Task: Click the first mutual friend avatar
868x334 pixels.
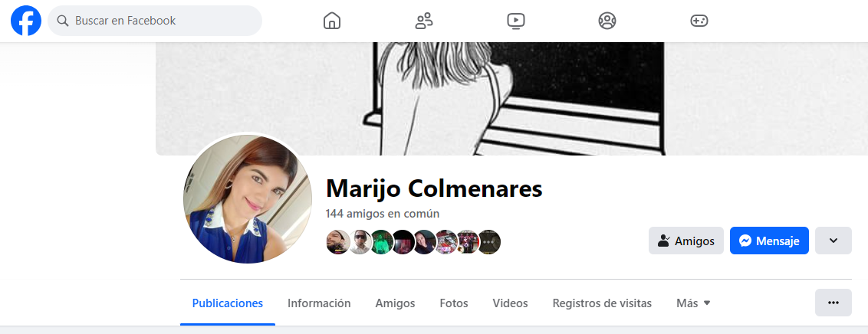Action: point(337,242)
